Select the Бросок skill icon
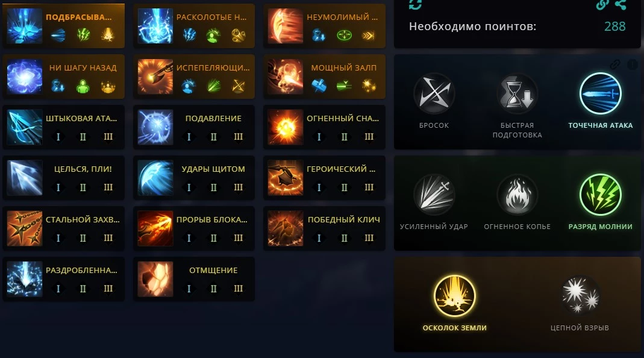The height and width of the screenshot is (358, 644). click(434, 93)
